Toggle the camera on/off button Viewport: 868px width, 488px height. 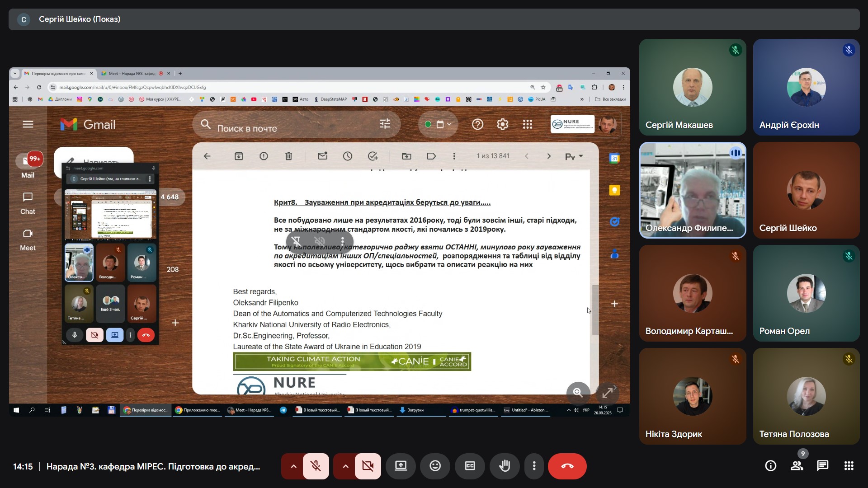pos(368,466)
